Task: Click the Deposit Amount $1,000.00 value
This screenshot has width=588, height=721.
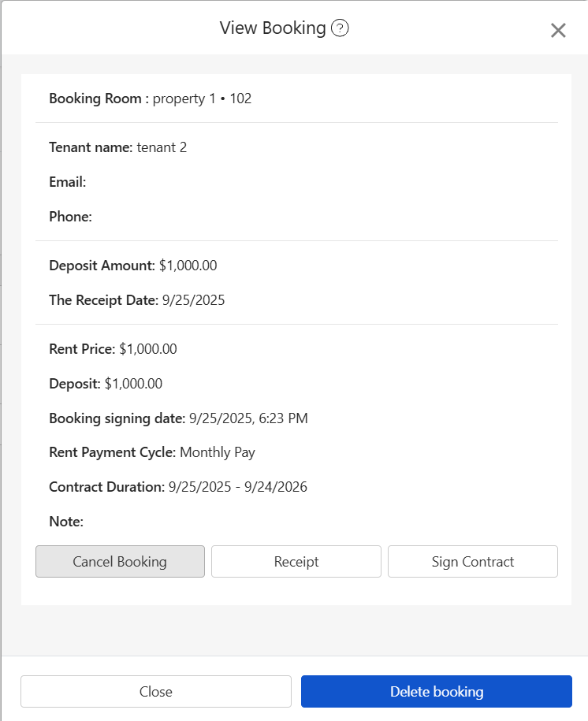Action: click(x=188, y=266)
